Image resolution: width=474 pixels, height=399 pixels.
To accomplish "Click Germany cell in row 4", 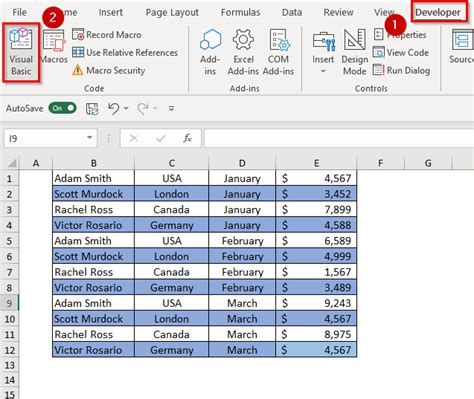I will point(171,225).
